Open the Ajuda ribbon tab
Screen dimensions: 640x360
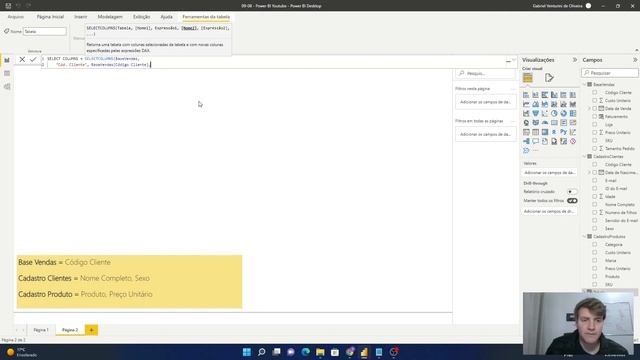[166, 17]
